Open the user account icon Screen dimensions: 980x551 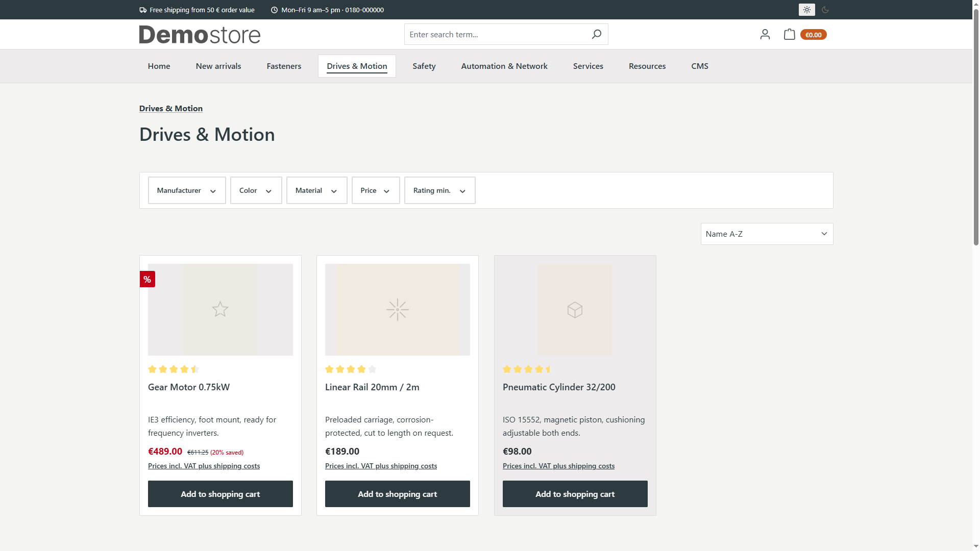765,34
